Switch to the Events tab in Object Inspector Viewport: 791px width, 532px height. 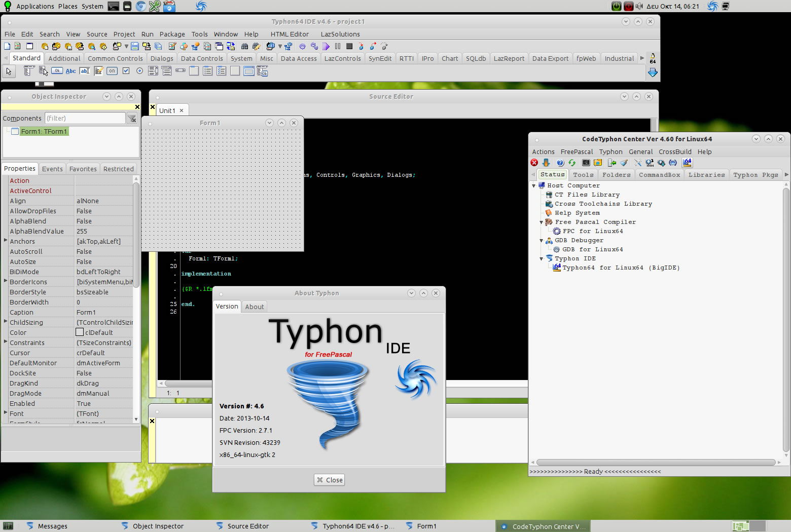tap(52, 169)
